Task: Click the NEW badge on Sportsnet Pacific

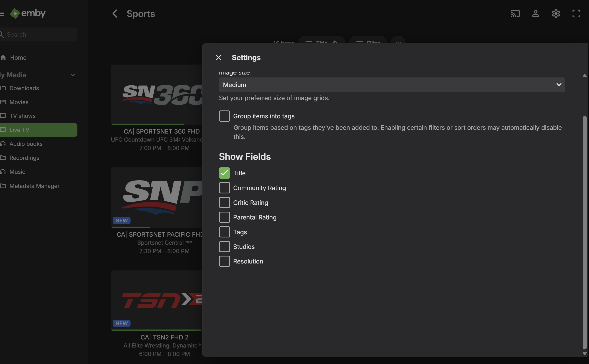Action: point(121,221)
